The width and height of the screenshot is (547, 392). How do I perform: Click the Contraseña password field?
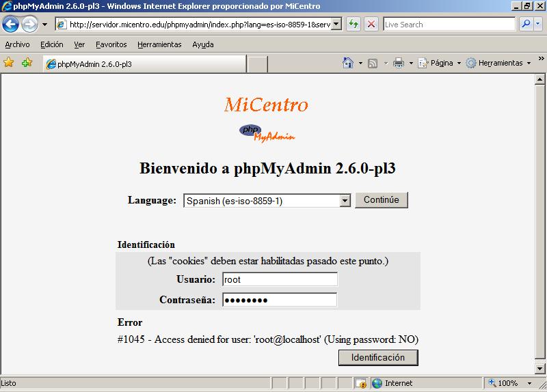pyautogui.click(x=280, y=300)
